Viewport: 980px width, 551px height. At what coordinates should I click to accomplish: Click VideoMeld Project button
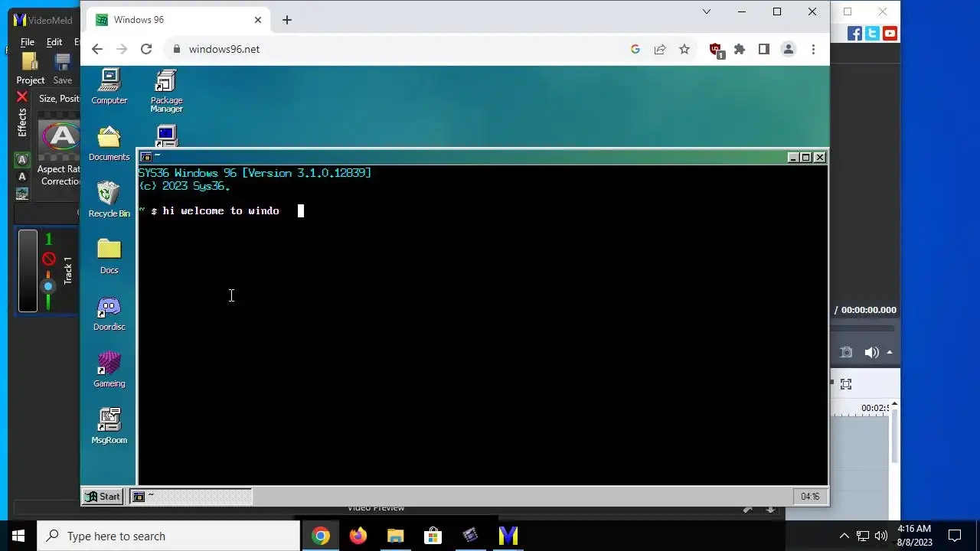31,68
